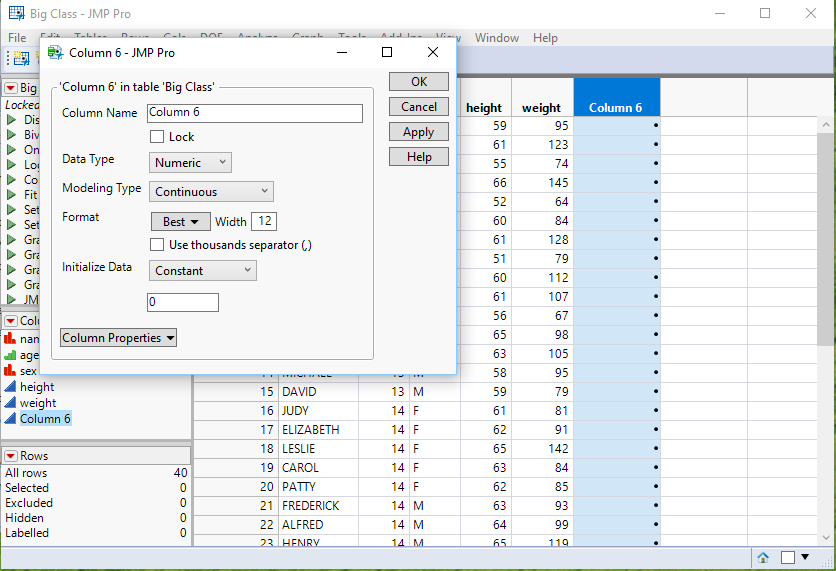
Task: Click the Big Class window title icon
Action: tap(17, 13)
